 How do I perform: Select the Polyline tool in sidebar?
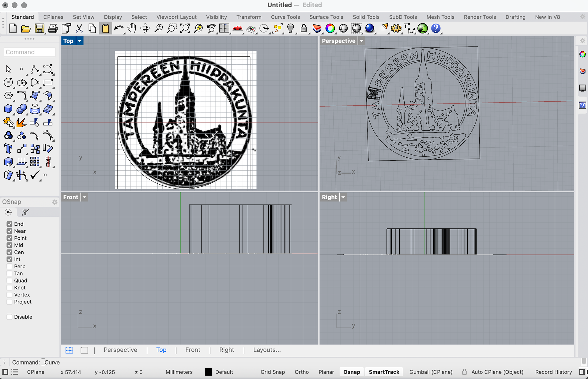click(x=35, y=69)
